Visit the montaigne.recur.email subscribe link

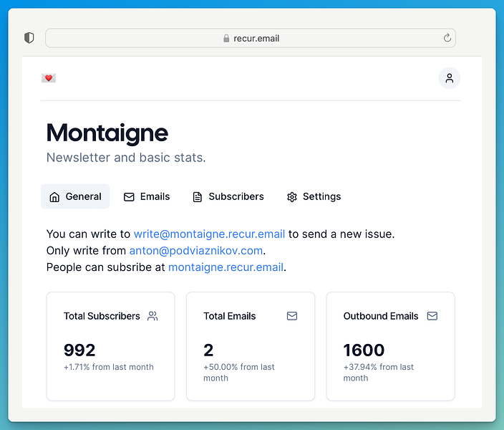226,267
